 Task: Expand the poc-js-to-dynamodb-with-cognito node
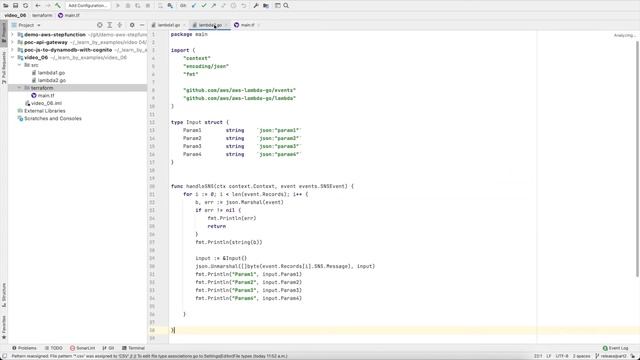point(12,50)
